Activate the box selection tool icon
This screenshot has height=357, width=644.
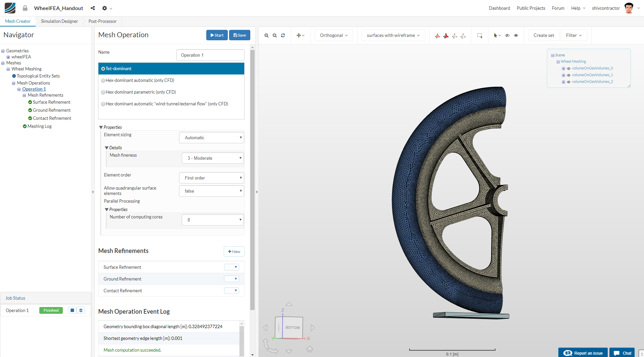pyautogui.click(x=479, y=36)
